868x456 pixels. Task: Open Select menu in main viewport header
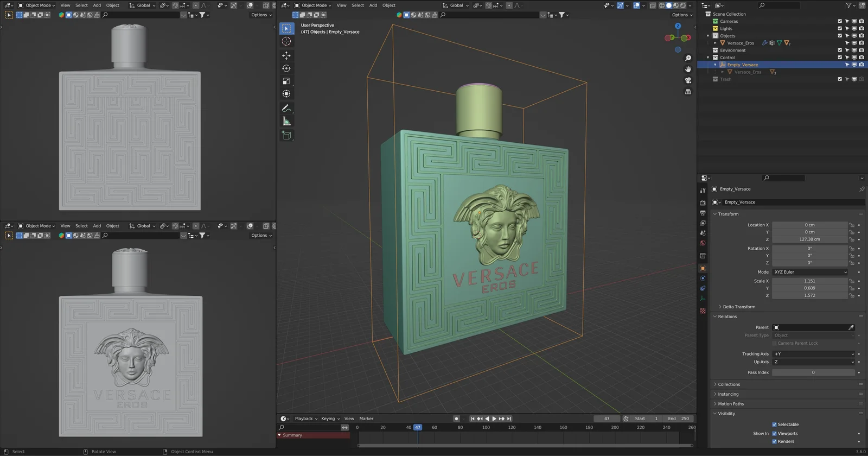point(358,5)
